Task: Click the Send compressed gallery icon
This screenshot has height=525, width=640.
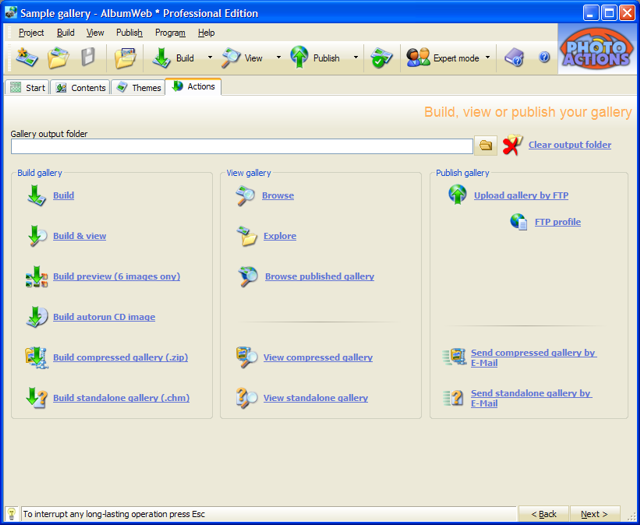Action: pos(454,357)
